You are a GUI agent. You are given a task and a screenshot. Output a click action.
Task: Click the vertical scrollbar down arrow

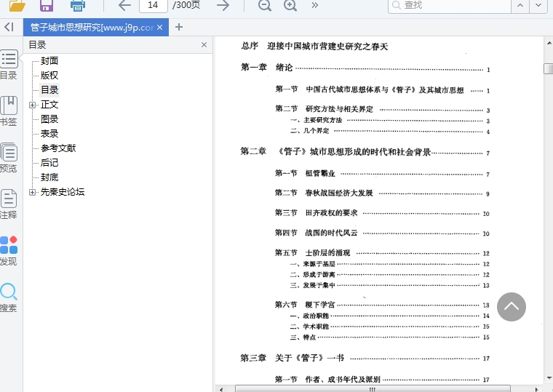tap(549, 378)
